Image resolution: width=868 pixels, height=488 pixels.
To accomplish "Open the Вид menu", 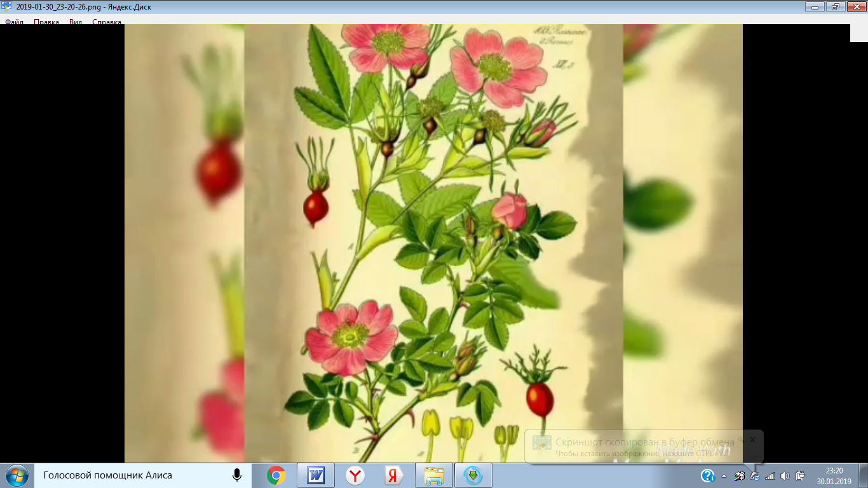I will pyautogui.click(x=76, y=22).
